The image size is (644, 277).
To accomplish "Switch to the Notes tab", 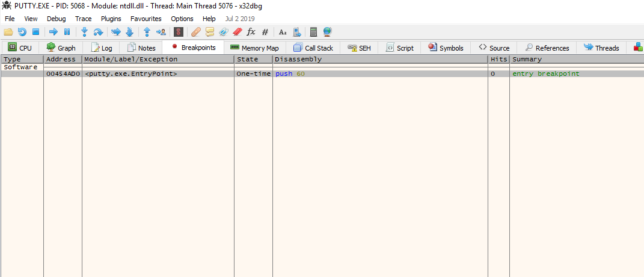I will pos(141,48).
